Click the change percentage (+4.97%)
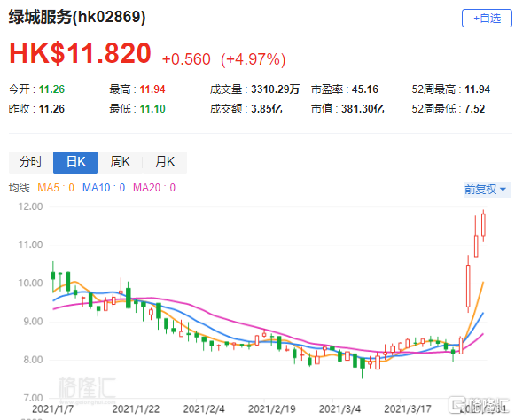Screen dimensions: 515x420 pos(254,59)
